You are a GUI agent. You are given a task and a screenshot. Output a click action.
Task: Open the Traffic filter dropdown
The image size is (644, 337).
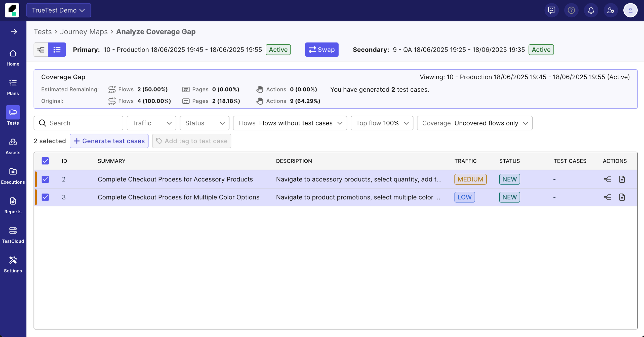pyautogui.click(x=151, y=123)
